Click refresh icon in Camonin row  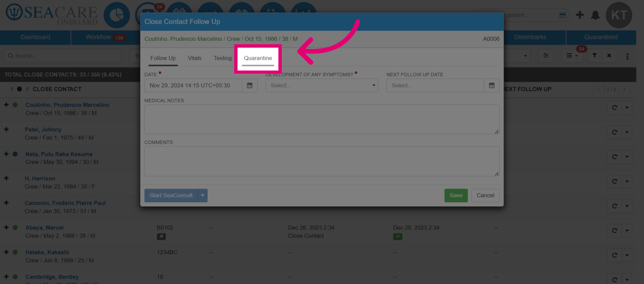tap(614, 206)
